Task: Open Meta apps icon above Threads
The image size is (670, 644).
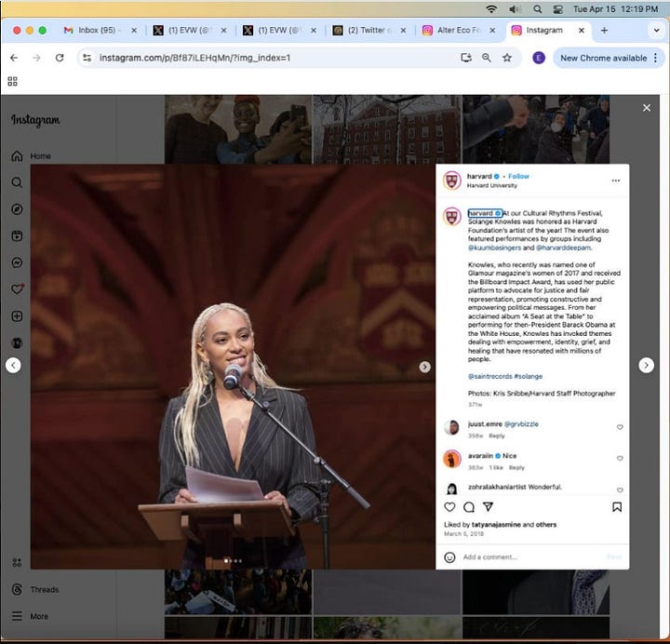Action: point(17,563)
